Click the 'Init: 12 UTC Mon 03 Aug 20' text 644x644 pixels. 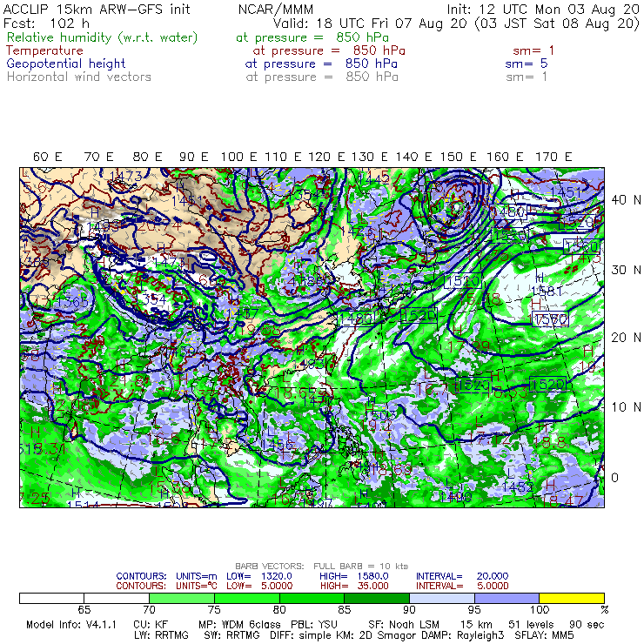pyautogui.click(x=543, y=9)
